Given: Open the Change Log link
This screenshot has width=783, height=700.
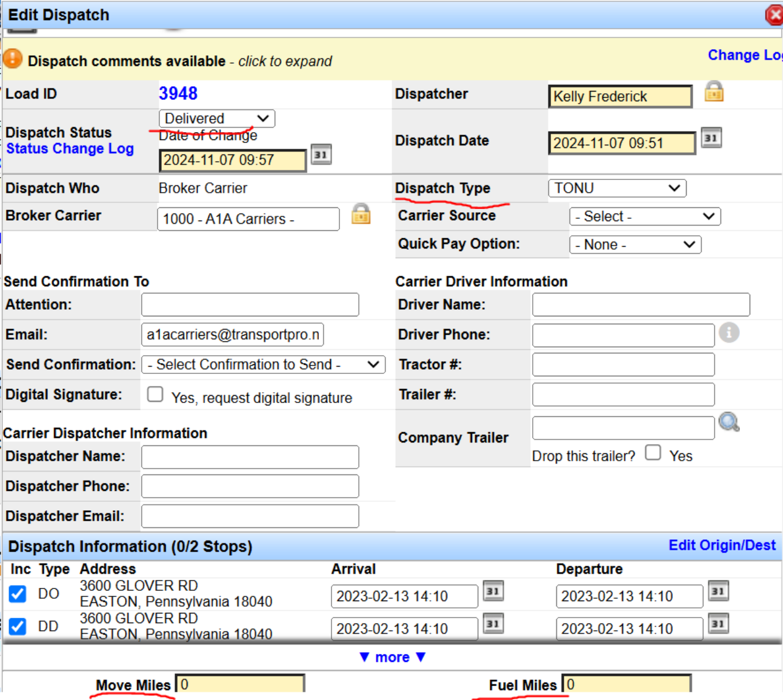Looking at the screenshot, I should [745, 55].
